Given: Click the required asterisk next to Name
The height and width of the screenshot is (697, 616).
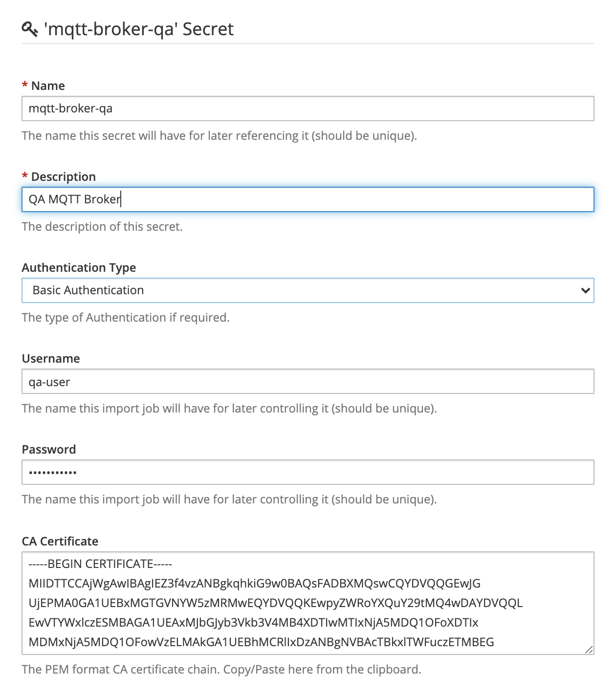Looking at the screenshot, I should (x=24, y=85).
